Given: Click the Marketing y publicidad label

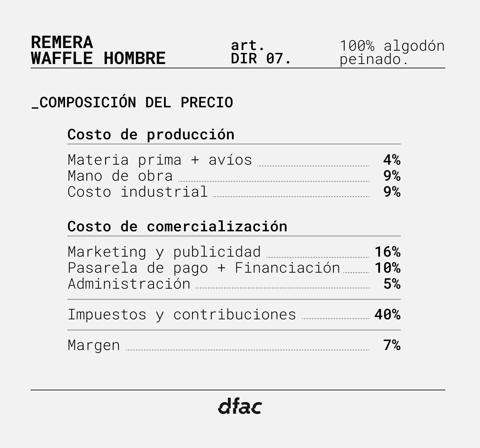Looking at the screenshot, I should pos(164,252).
